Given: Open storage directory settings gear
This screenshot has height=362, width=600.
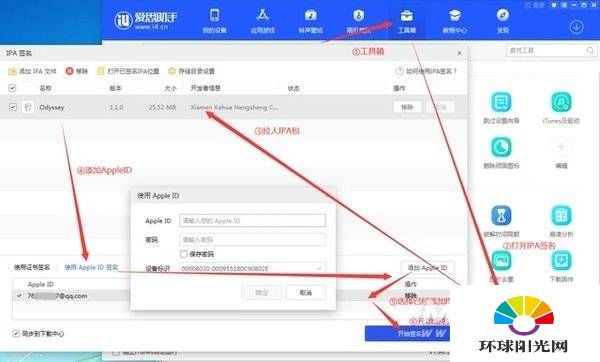Looking at the screenshot, I should 172,71.
